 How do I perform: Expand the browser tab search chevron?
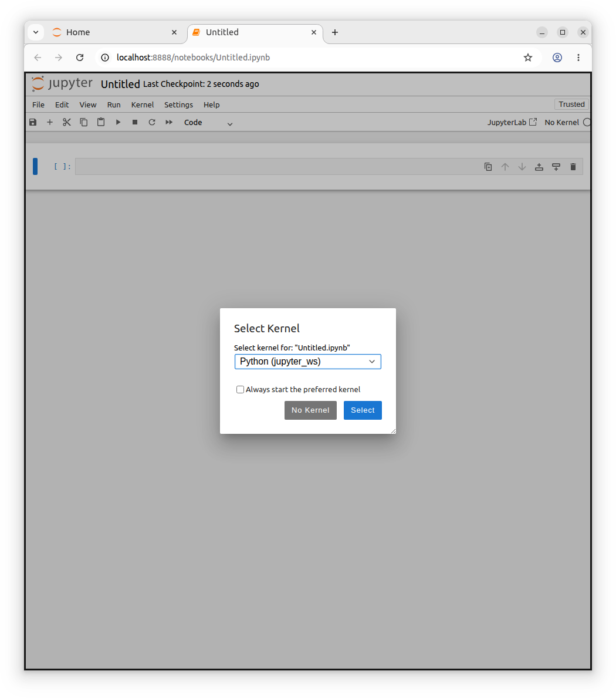click(x=36, y=32)
